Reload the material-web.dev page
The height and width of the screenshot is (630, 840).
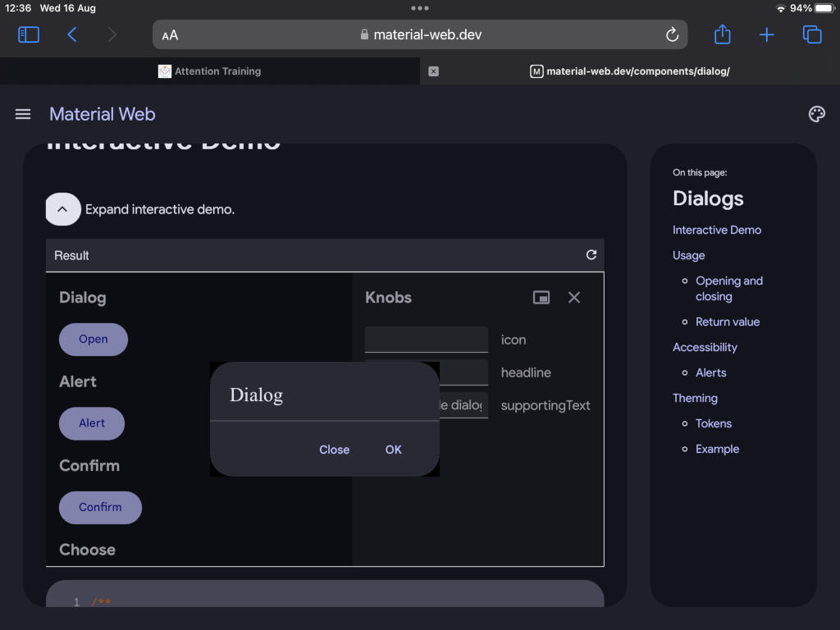tap(672, 34)
